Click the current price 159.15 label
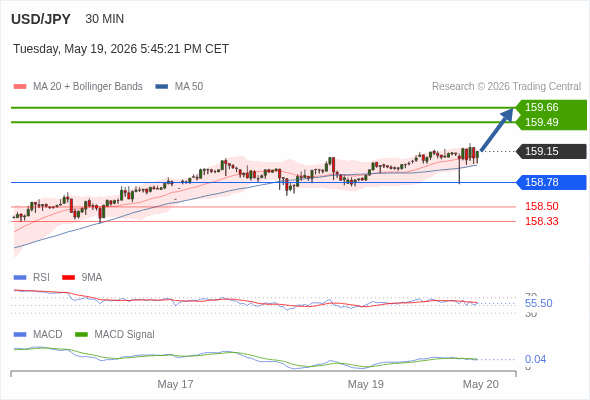Viewport: 590px width, 400px height. pyautogui.click(x=551, y=151)
